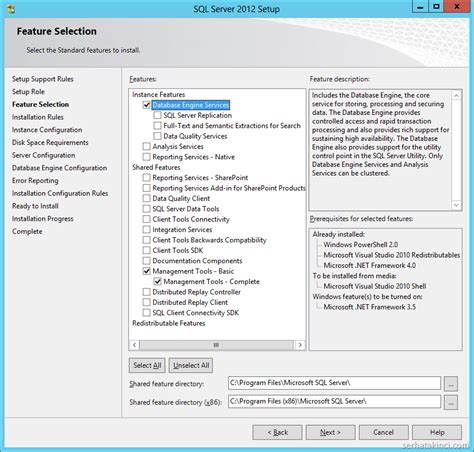Click Redistributable Features group header
Image resolution: width=474 pixels, height=452 pixels.
coord(169,323)
